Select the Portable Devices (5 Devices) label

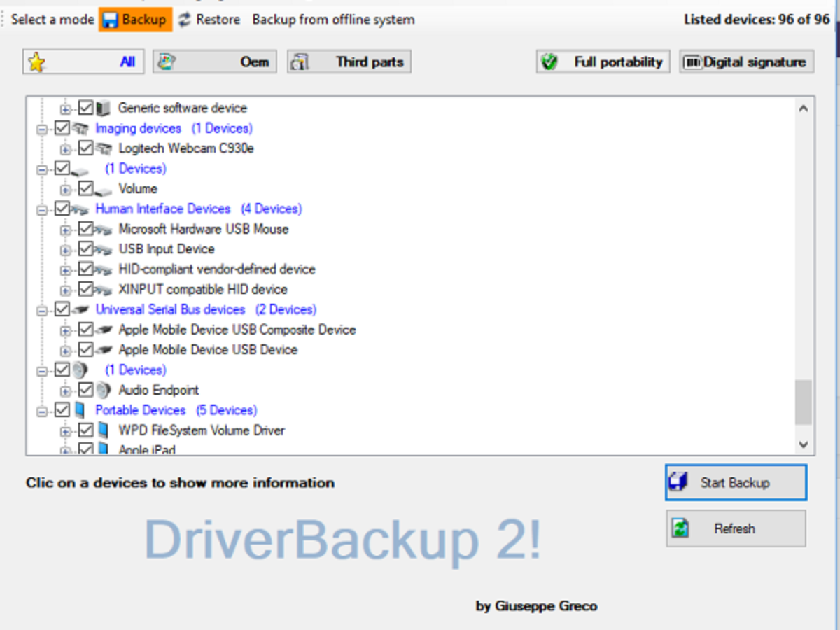pyautogui.click(x=176, y=410)
